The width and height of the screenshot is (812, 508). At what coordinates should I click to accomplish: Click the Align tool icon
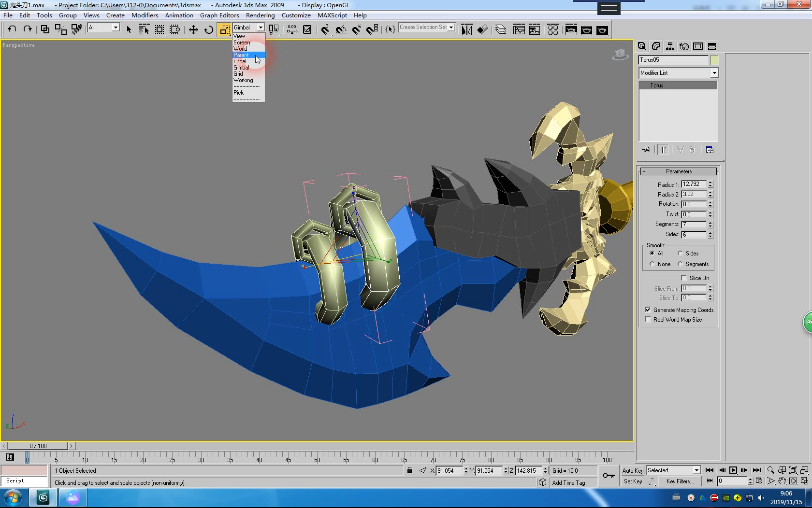(482, 29)
